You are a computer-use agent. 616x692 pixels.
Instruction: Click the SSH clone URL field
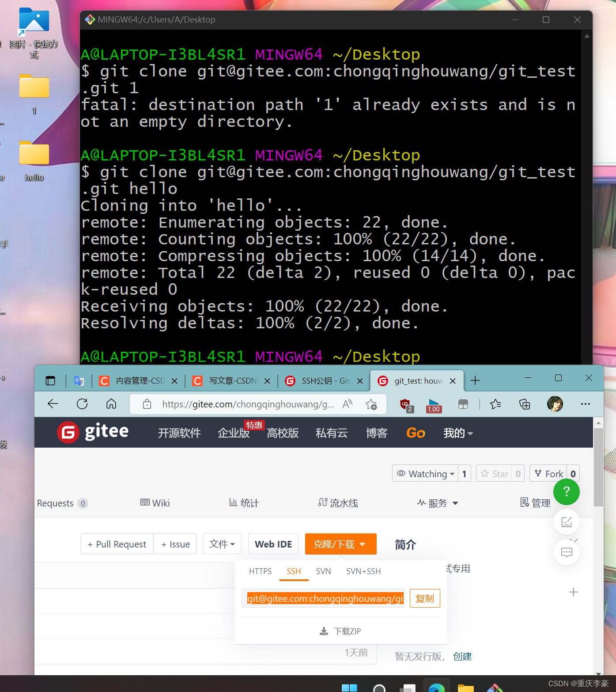click(323, 598)
